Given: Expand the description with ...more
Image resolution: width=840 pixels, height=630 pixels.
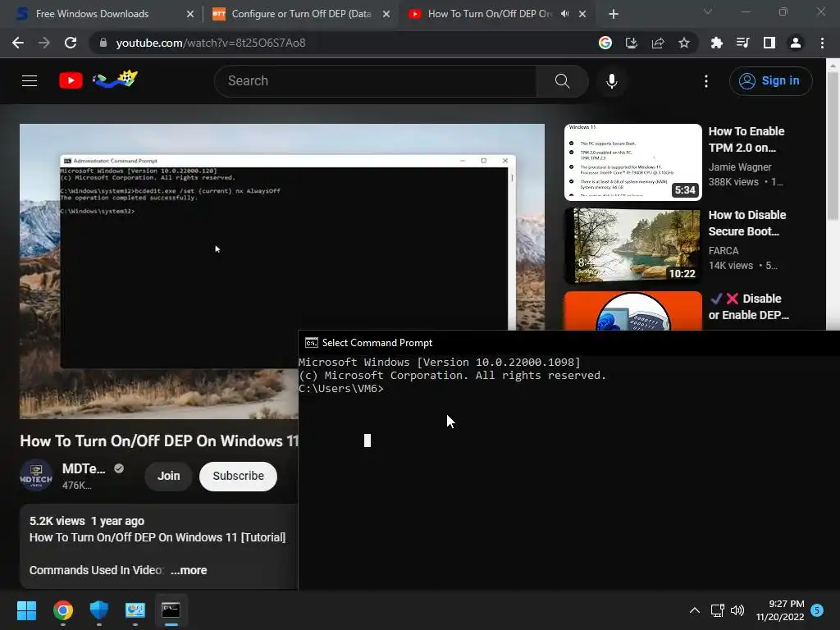Looking at the screenshot, I should (189, 570).
